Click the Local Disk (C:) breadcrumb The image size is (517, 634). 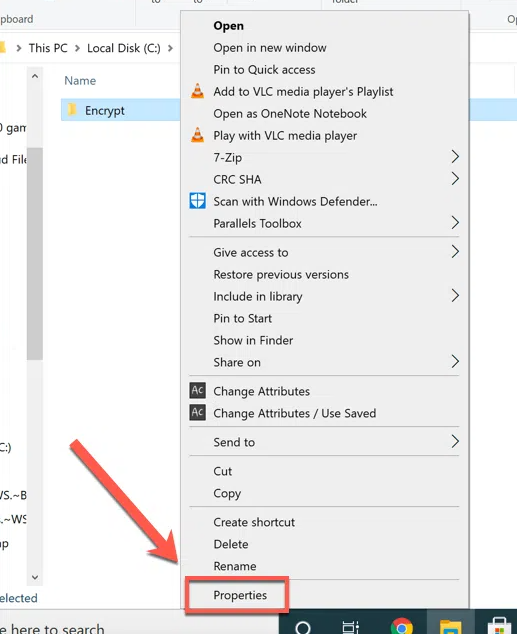(124, 48)
